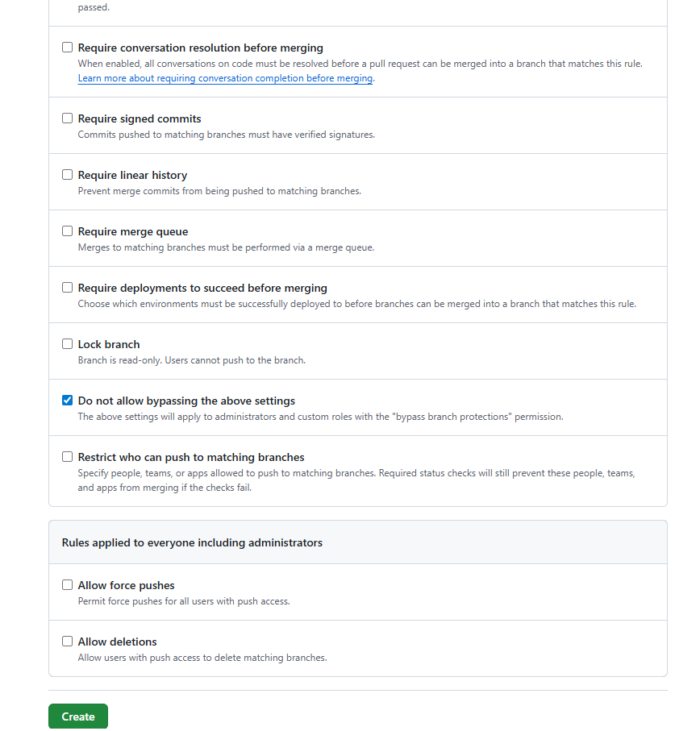Click "Merges to matching branches" description text
The height and width of the screenshot is (731, 700).
coord(226,247)
